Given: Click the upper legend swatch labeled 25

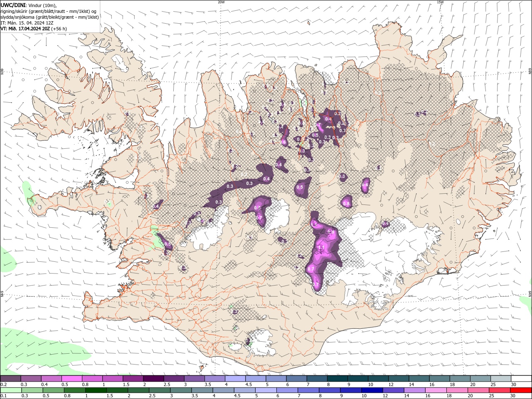Looking at the screenshot, I should click(x=501, y=379).
